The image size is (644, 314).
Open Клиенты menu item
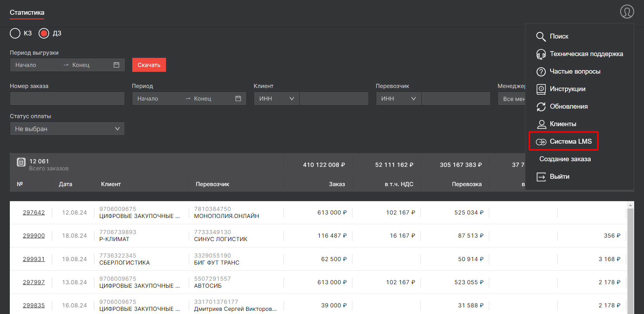(x=563, y=124)
